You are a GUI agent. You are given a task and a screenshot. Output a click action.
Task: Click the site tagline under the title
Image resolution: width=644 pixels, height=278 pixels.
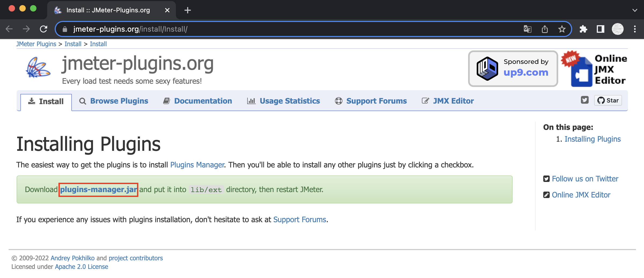(132, 81)
